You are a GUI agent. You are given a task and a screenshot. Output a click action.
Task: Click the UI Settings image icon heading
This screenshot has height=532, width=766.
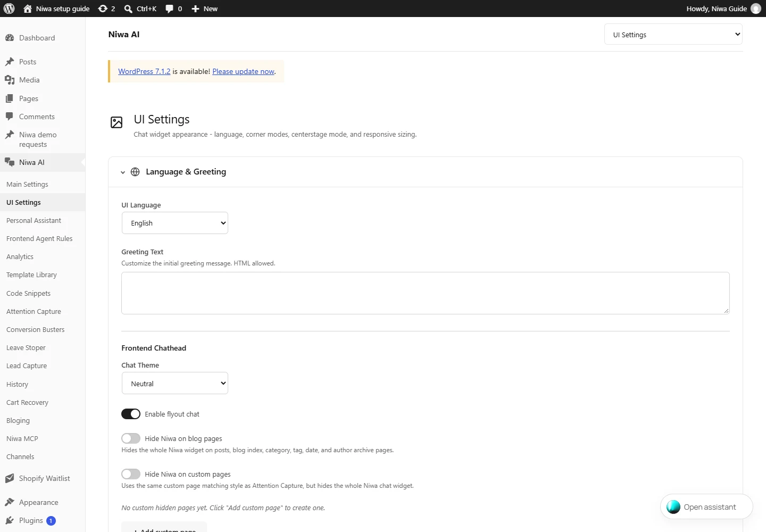pyautogui.click(x=116, y=122)
